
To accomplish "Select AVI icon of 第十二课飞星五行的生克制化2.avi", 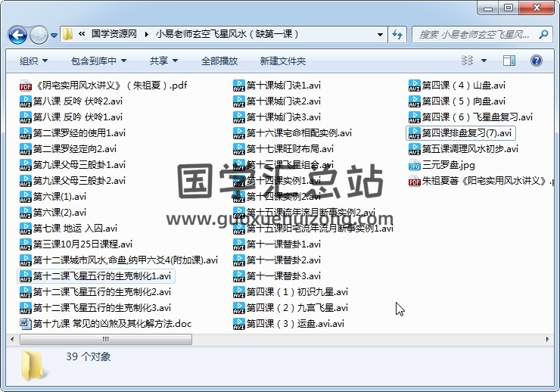I will pyautogui.click(x=26, y=292).
